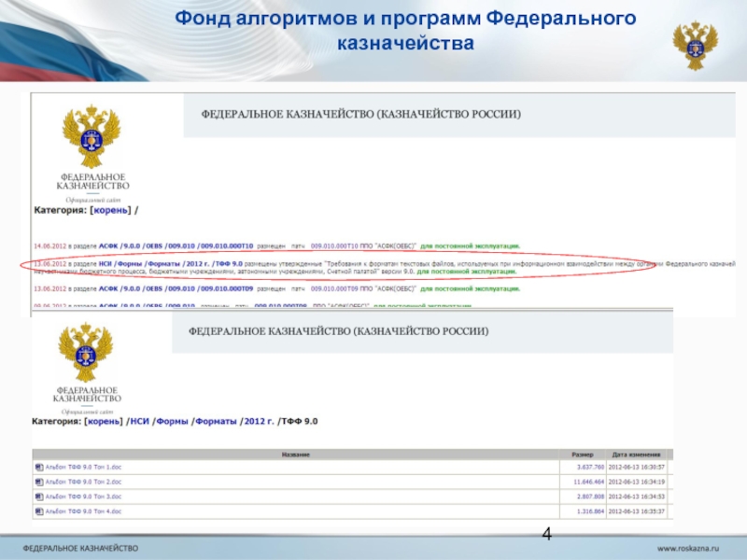Screen dimensions: 747x560
Task: Sort by the Дата изменения column header
Action: (636, 455)
